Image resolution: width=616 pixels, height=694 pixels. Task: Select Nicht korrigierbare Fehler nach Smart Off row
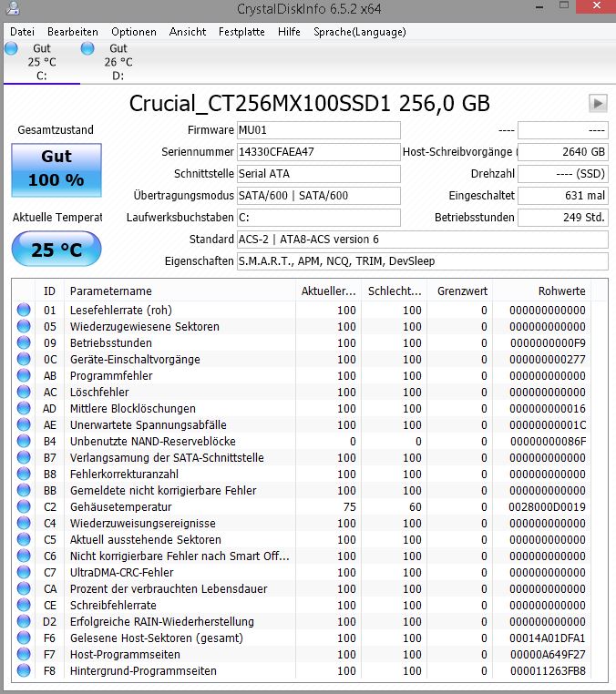pos(180,556)
